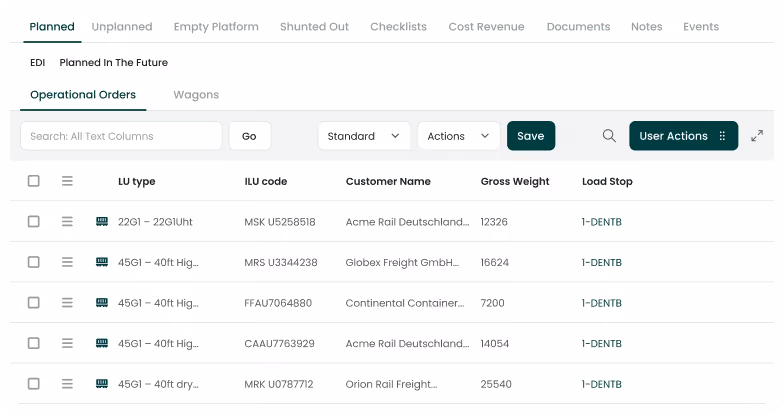Image resolution: width=784 pixels, height=414 pixels.
Task: Sort by LU type column header
Action: pos(136,181)
